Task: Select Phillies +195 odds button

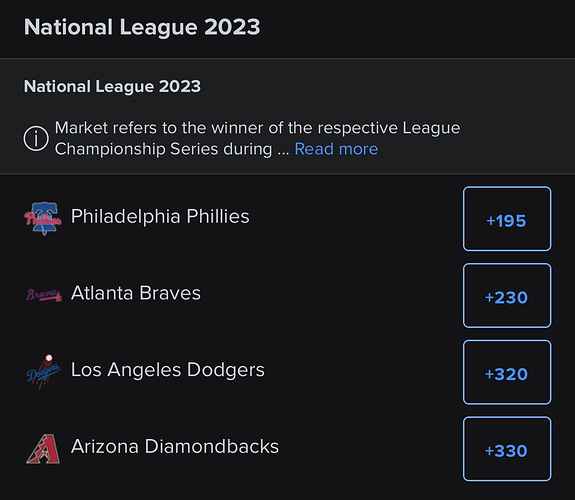Action: pos(507,219)
